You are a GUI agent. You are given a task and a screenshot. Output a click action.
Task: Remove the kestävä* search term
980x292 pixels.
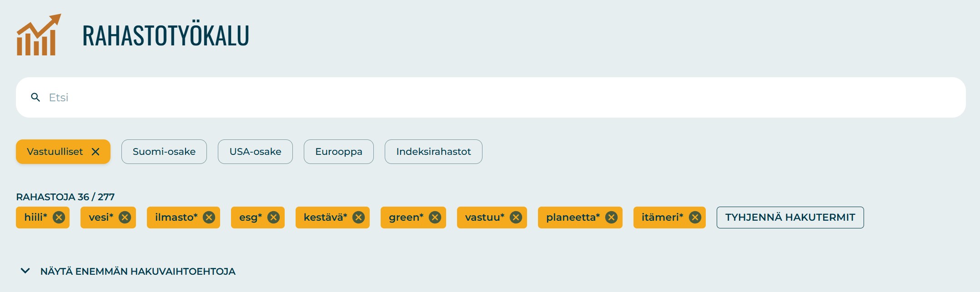click(359, 218)
